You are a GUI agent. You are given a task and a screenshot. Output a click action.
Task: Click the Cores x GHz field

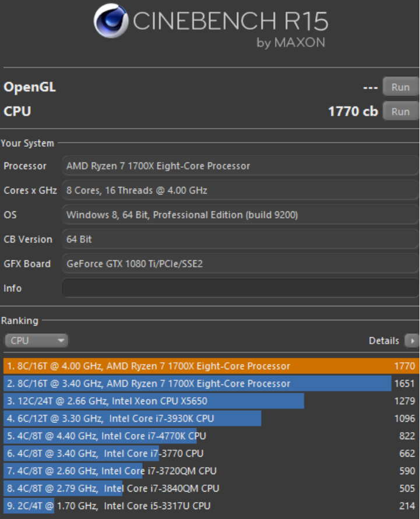pyautogui.click(x=240, y=190)
